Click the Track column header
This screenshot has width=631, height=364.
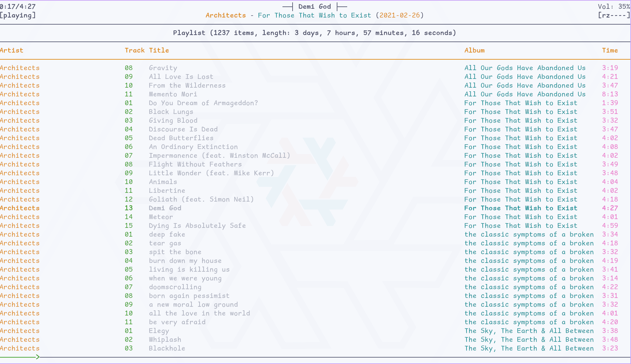coord(134,50)
